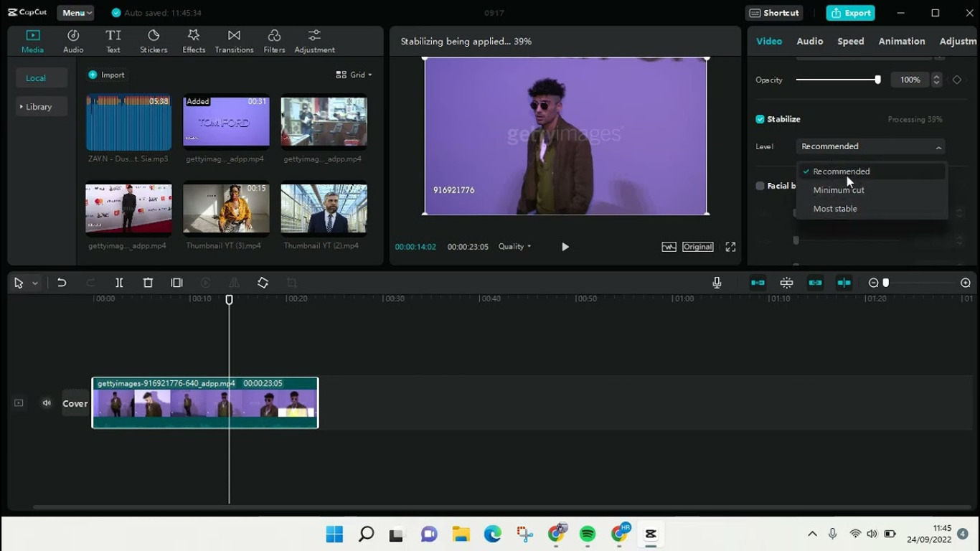
Task: Switch to the Video properties tab
Action: [769, 41]
